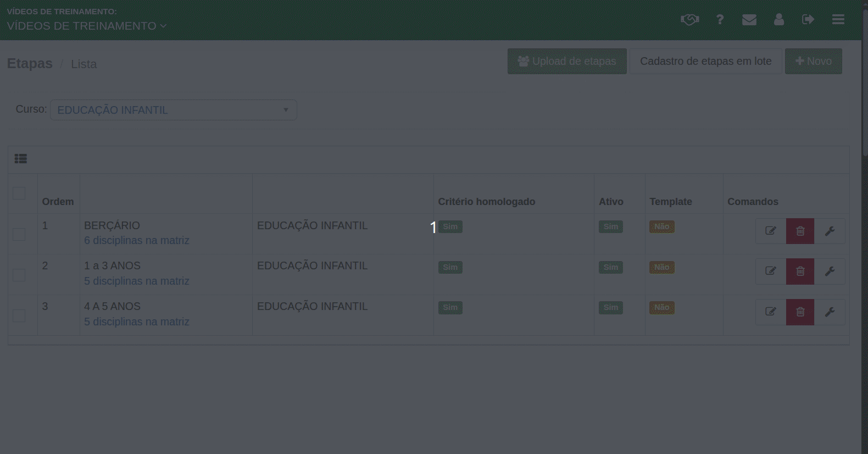Screen dimensions: 868x454
Task: Open help via question mark icon
Action: click(x=720, y=20)
